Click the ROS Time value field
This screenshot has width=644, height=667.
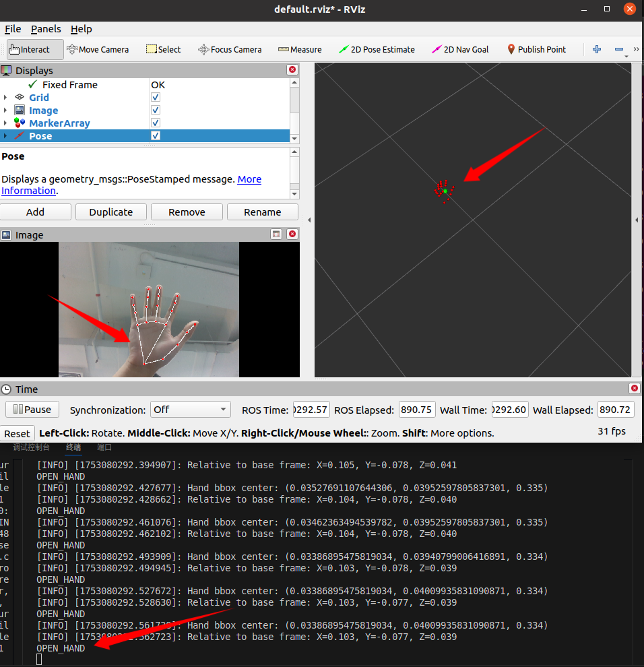coord(311,410)
